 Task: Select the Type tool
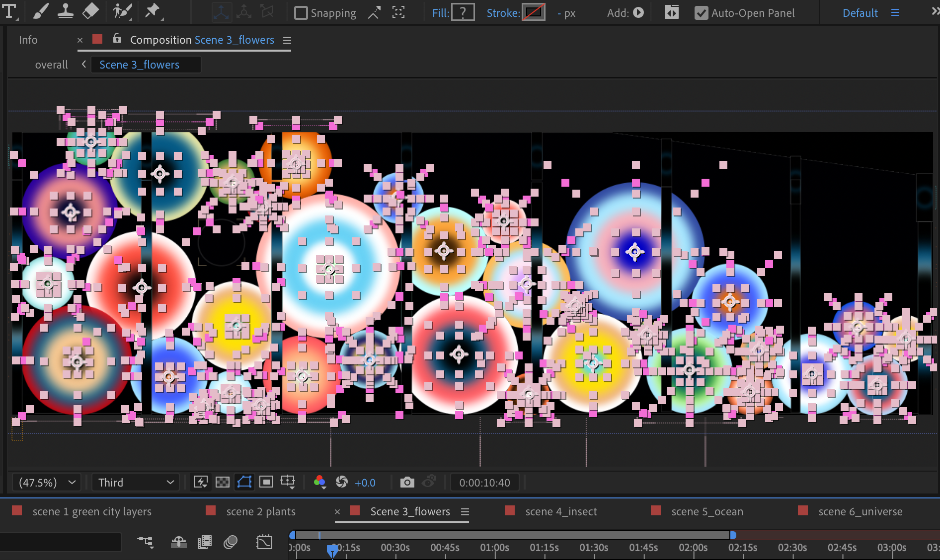pyautogui.click(x=9, y=12)
